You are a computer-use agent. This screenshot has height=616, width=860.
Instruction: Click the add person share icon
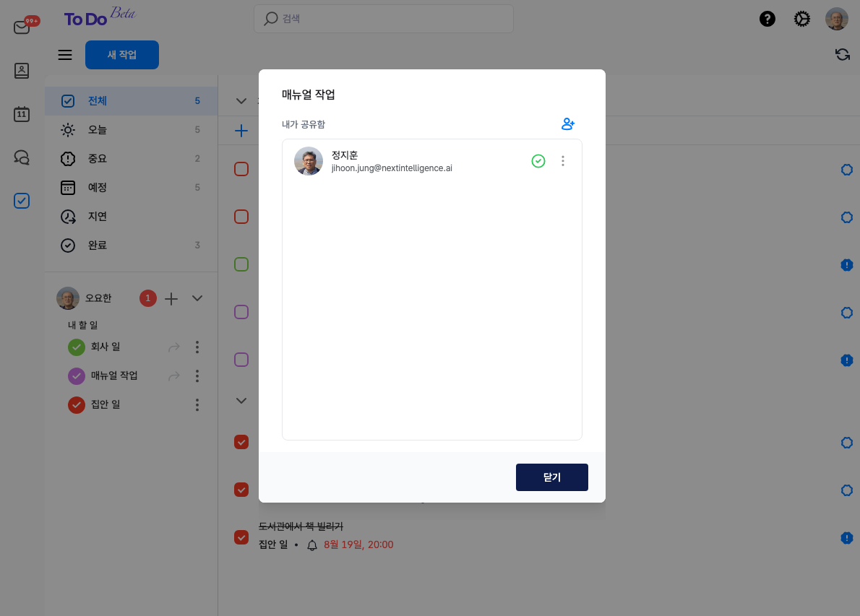click(568, 124)
